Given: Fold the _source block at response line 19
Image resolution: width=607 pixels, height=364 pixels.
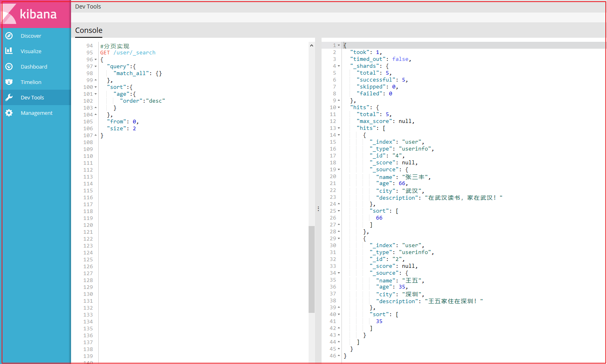Looking at the screenshot, I should click(x=339, y=170).
